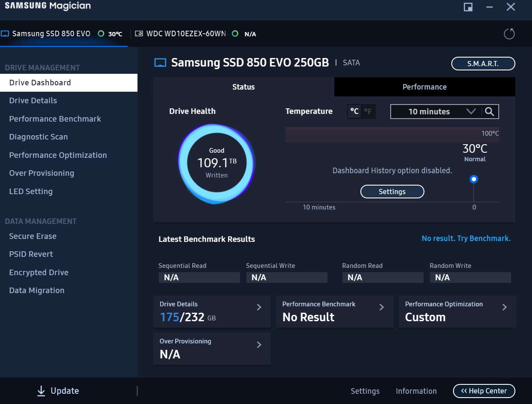The height and width of the screenshot is (404, 532).
Task: Click the No result. Try Benchmark. link
Action: pyautogui.click(x=466, y=238)
